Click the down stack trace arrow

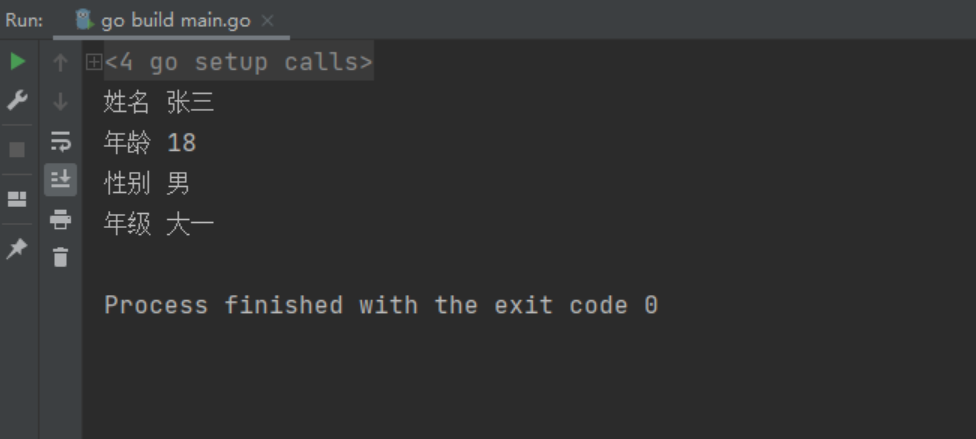[x=60, y=101]
